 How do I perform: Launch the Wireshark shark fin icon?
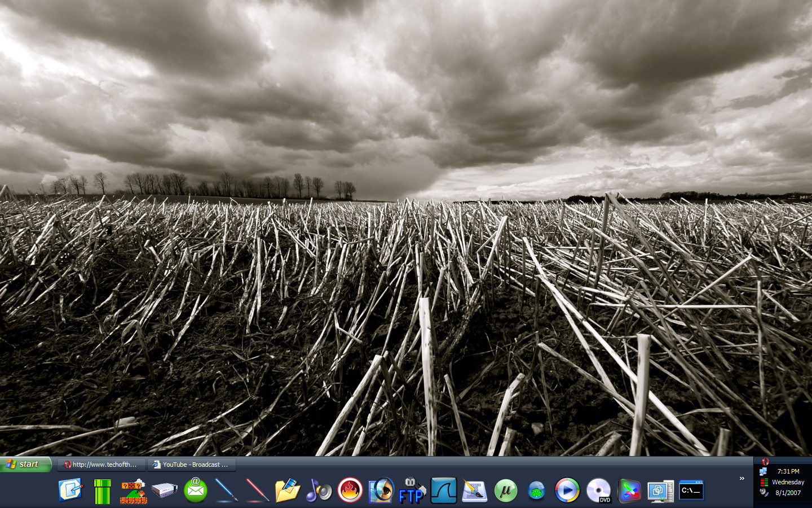444,490
